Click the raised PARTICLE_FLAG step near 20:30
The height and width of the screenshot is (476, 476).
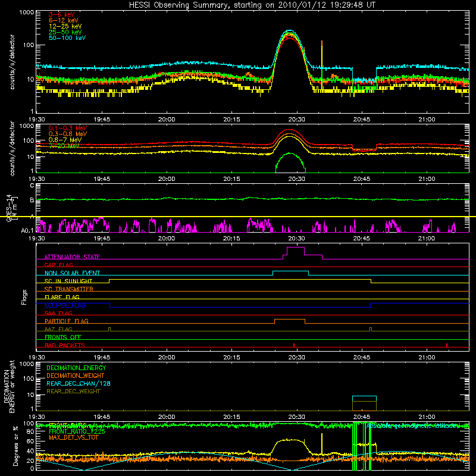(x=290, y=321)
